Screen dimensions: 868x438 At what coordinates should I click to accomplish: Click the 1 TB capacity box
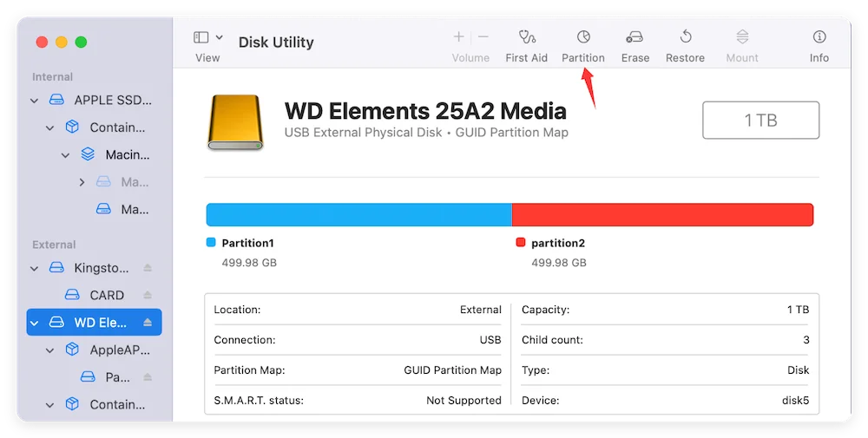click(x=760, y=120)
